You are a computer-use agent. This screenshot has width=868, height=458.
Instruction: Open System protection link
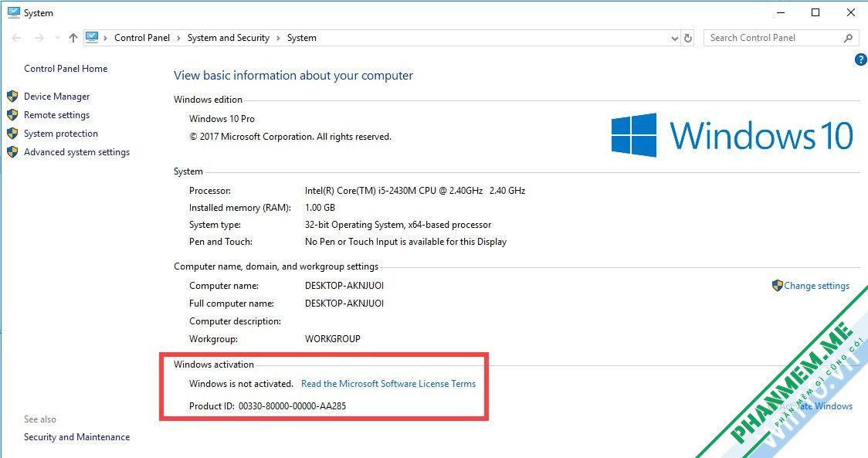click(x=61, y=134)
